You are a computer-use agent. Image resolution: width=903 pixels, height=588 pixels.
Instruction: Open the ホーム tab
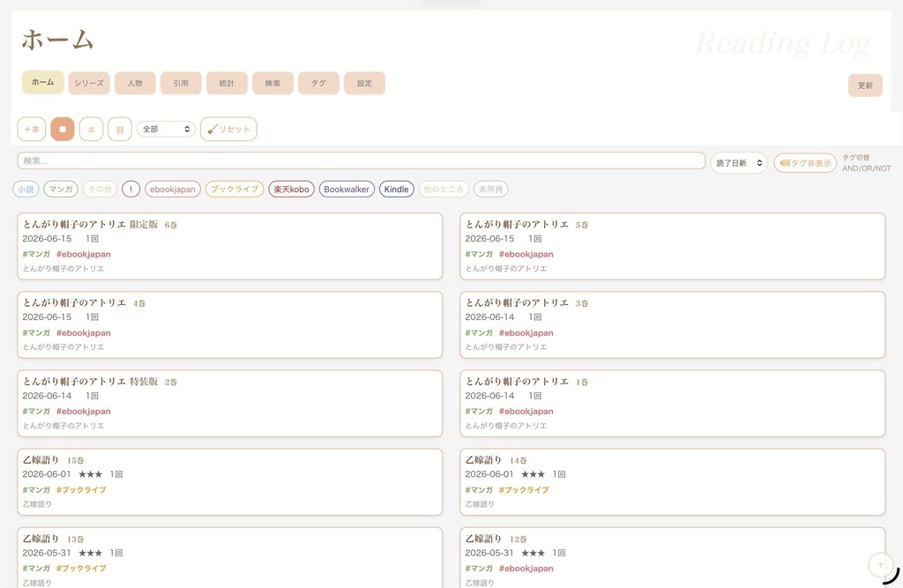pos(42,82)
